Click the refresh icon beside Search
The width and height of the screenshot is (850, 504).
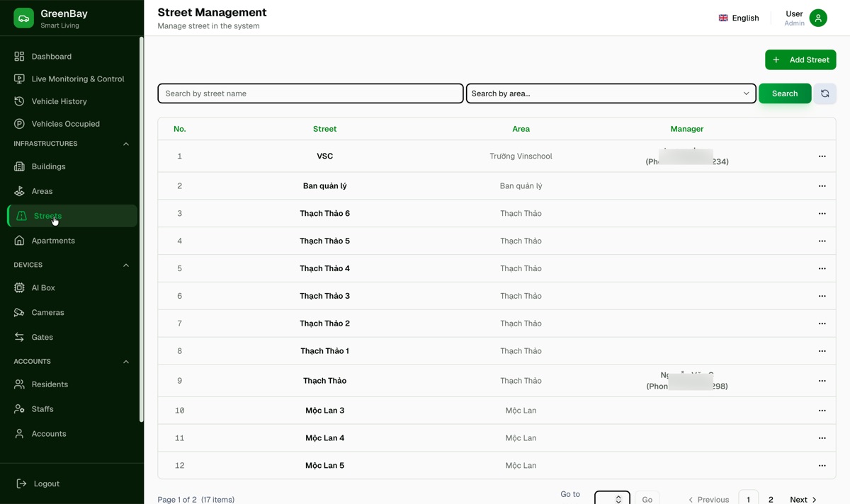click(825, 93)
